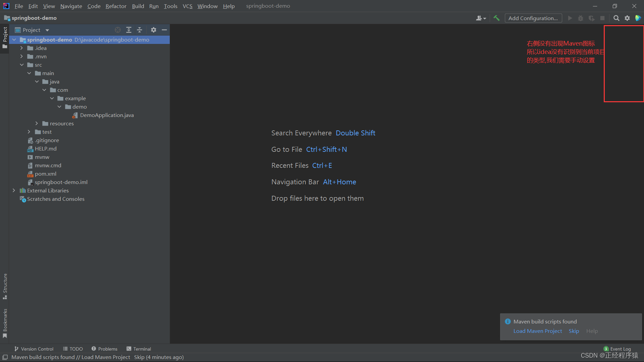Collapse the src folder

pyautogui.click(x=21, y=65)
